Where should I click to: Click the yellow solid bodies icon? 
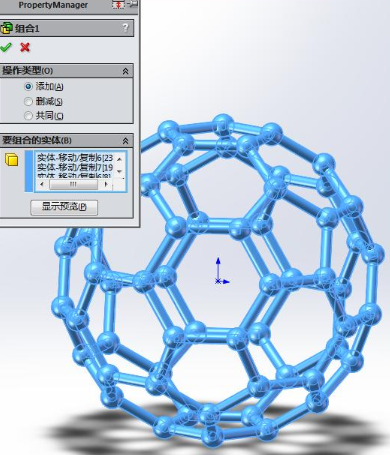pos(12,160)
